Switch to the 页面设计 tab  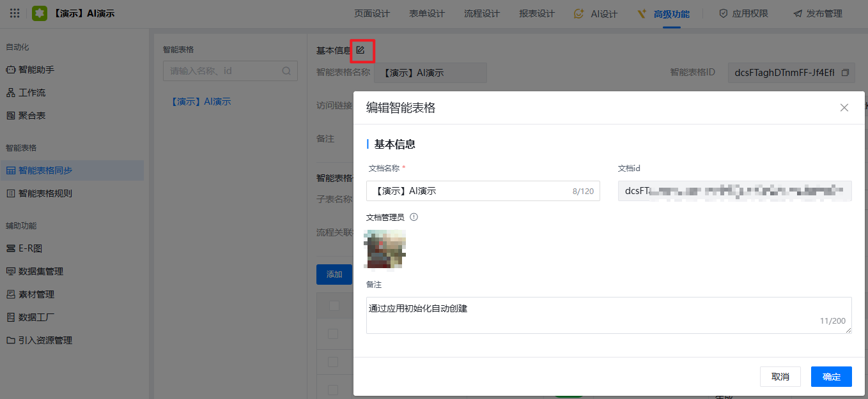[372, 13]
